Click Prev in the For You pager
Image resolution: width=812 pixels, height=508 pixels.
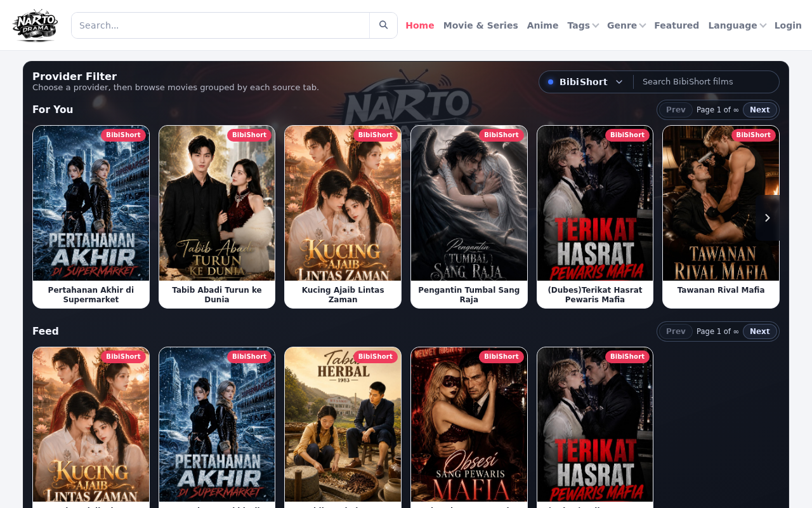point(676,110)
